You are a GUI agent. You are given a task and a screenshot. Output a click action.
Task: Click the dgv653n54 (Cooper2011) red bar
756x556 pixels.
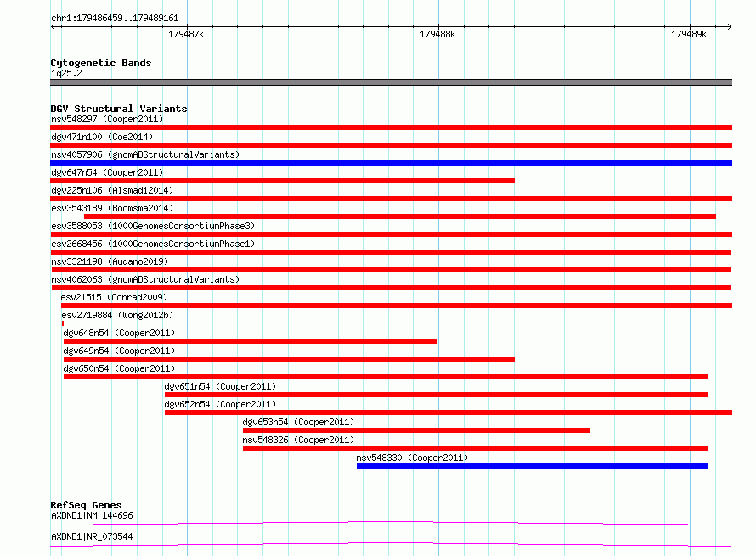coord(416,430)
